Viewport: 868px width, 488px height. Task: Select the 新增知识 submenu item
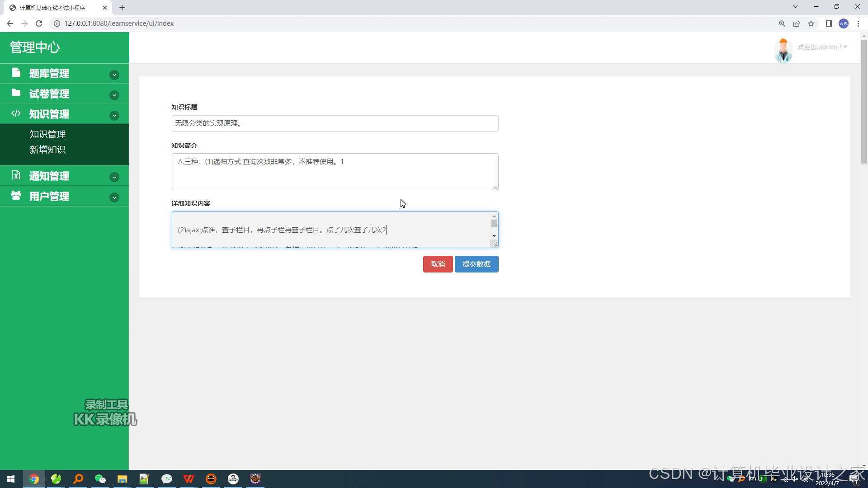coord(47,150)
